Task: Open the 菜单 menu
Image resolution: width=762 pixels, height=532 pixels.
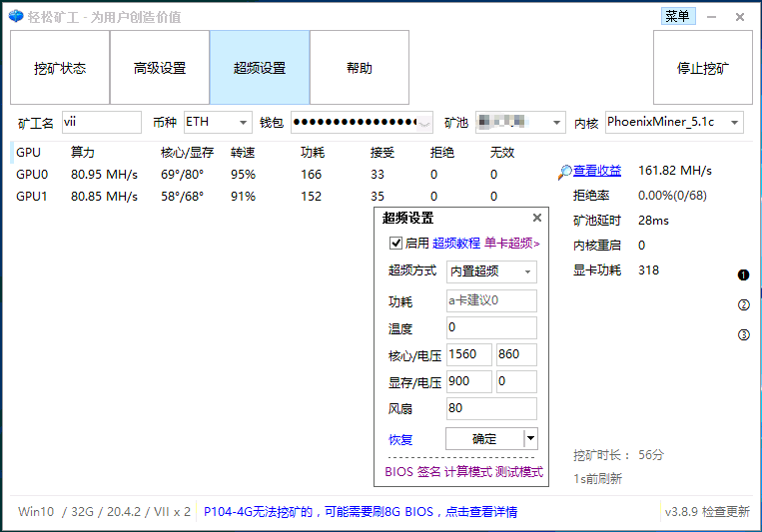Action: point(677,16)
